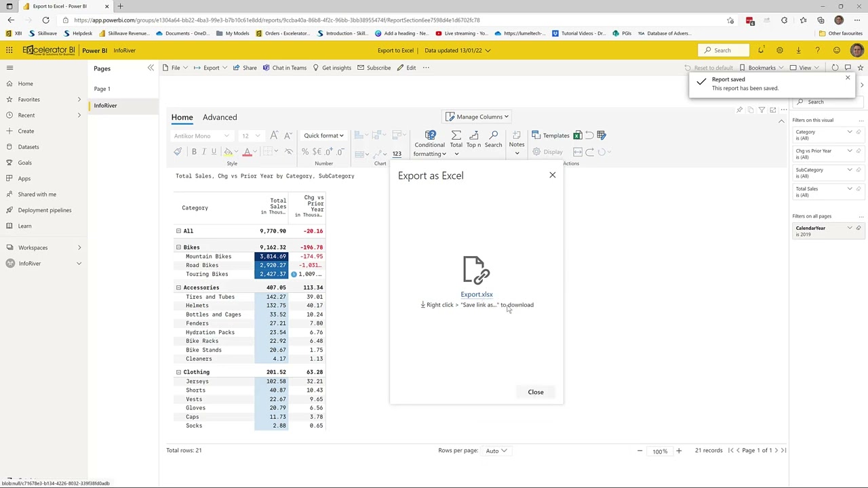Collapse the Accessories category row
This screenshot has width=868, height=488.
(178, 287)
